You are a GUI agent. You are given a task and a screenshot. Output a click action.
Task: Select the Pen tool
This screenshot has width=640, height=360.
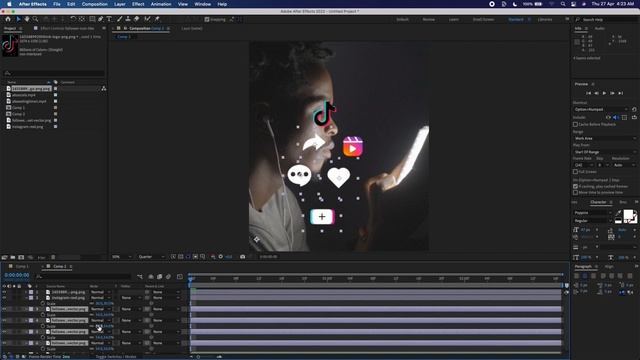tap(100, 19)
